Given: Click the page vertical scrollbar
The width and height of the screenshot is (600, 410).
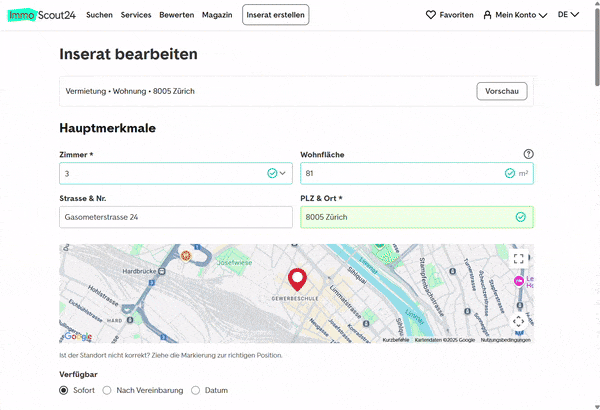Looking at the screenshot, I should 597,46.
